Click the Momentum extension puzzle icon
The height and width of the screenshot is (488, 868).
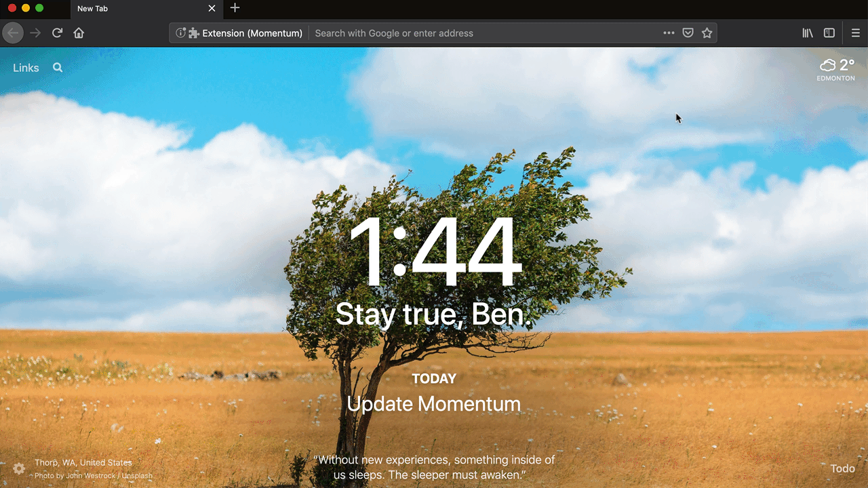[193, 33]
